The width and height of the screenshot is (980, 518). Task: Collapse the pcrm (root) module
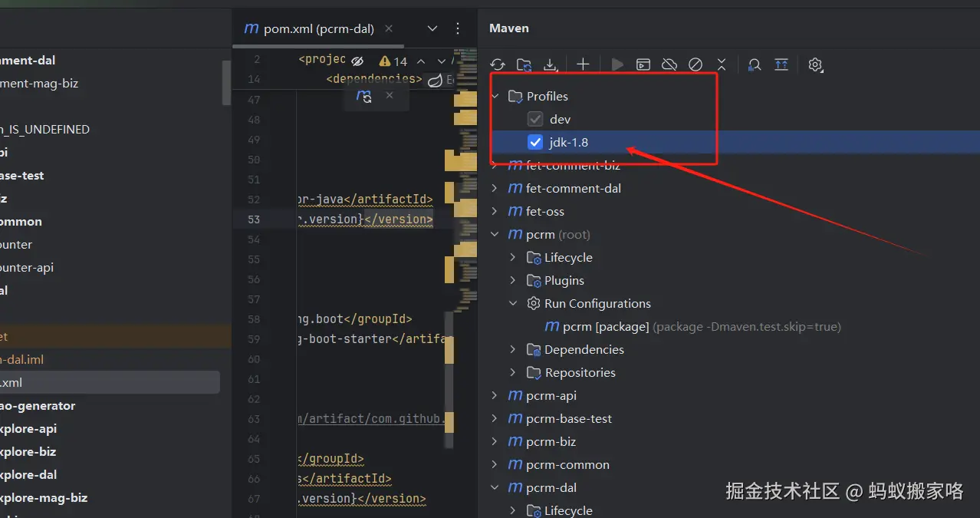pyautogui.click(x=495, y=234)
